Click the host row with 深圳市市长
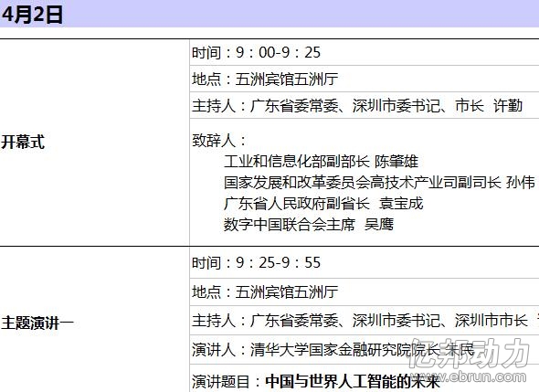Image resolution: width=539 pixels, height=392 pixels. pos(365,320)
